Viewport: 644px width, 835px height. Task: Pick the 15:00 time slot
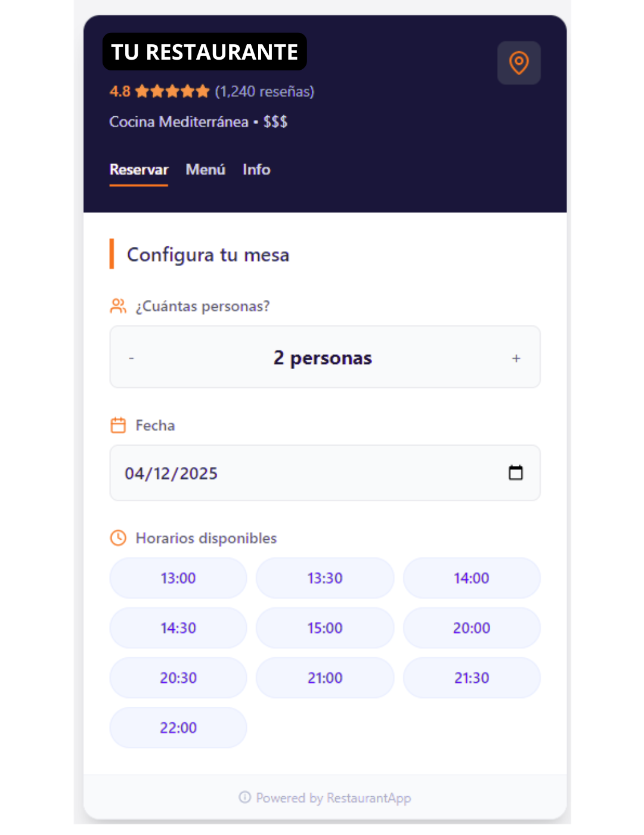(325, 628)
